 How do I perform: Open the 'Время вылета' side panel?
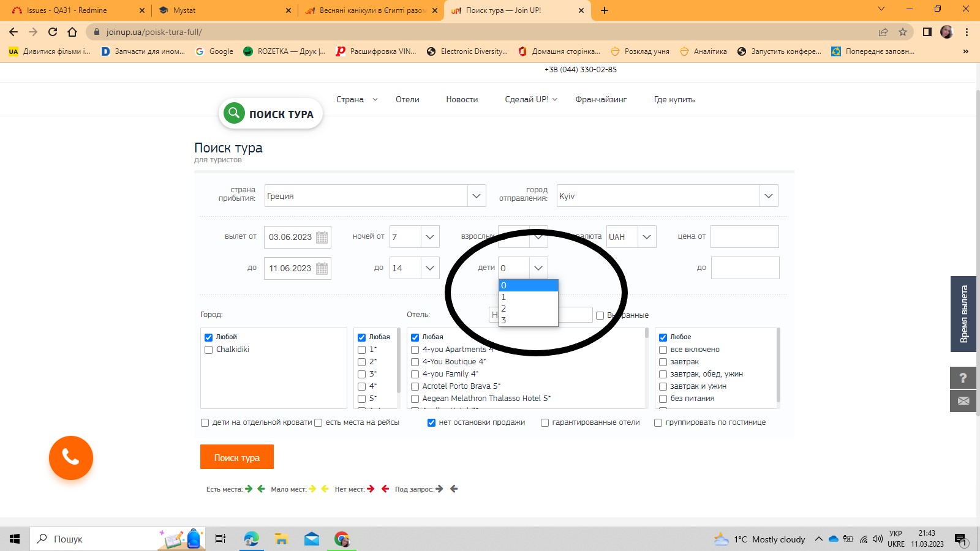coord(963,313)
